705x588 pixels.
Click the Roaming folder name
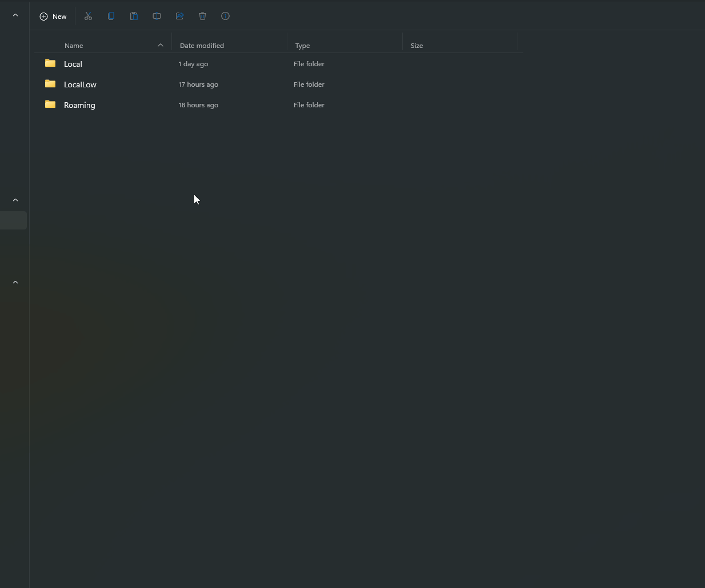pos(79,105)
